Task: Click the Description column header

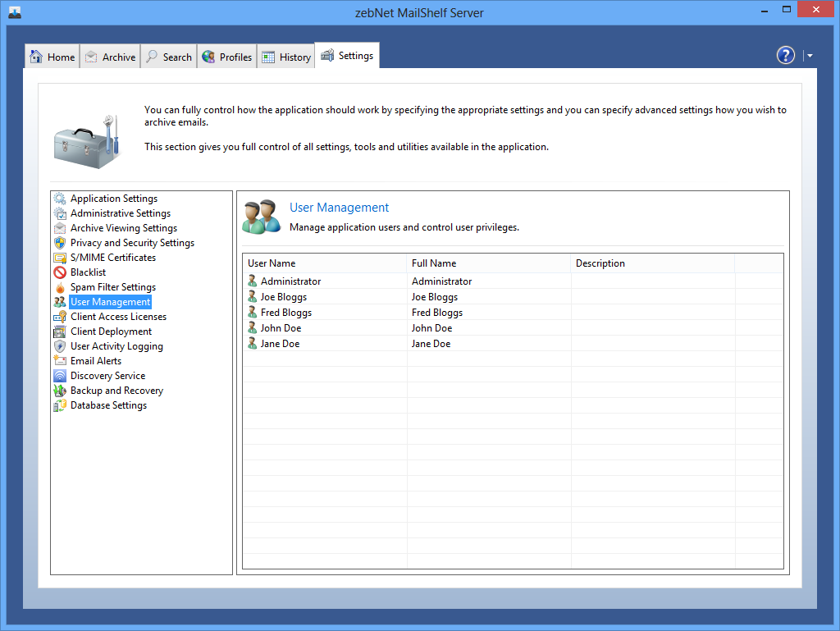Action: 652,263
